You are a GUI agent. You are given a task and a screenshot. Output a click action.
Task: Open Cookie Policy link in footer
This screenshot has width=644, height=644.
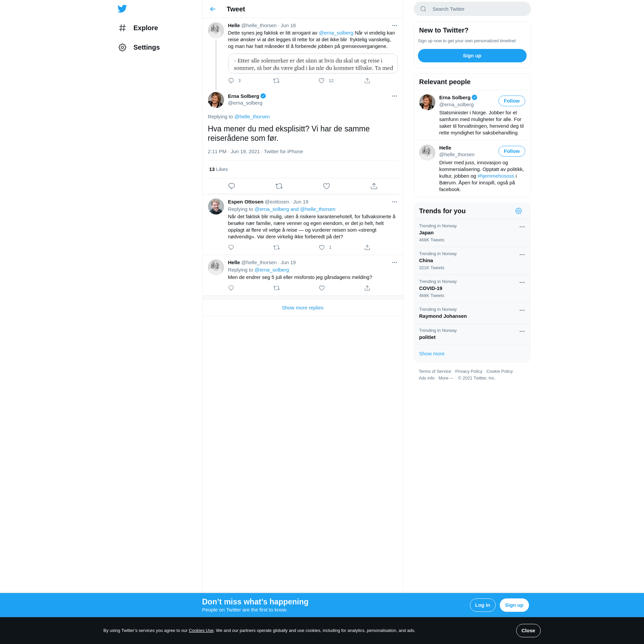pyautogui.click(x=499, y=371)
